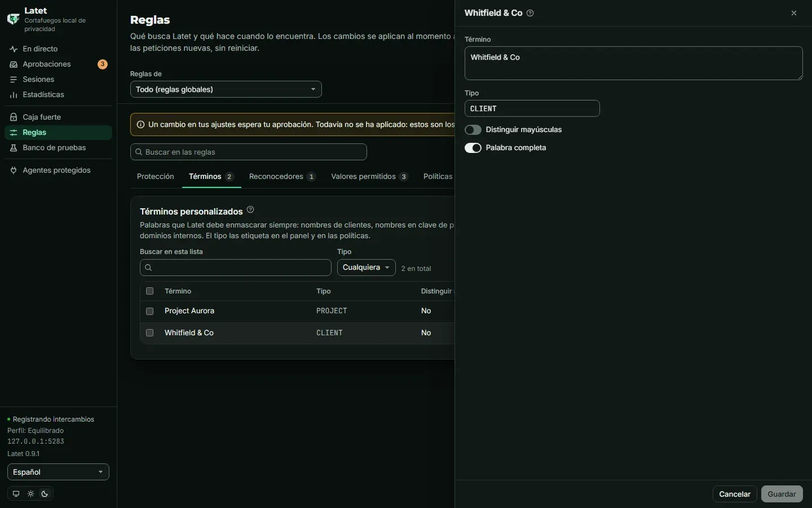Viewport: 812px width, 508px height.
Task: Close the Whitfield & Co edit panel
Action: 794,13
